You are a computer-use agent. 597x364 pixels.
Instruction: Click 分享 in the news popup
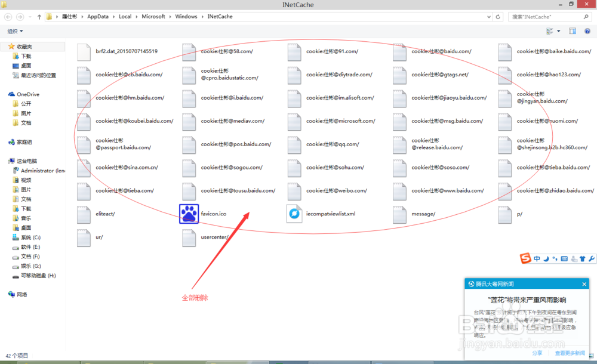point(537,353)
